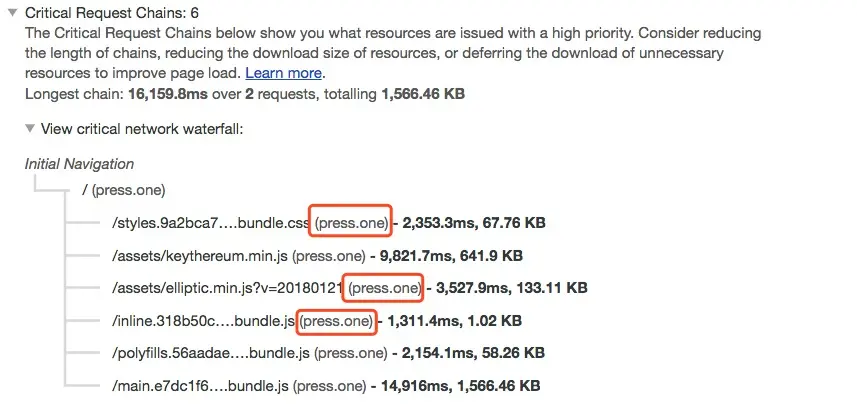The width and height of the screenshot is (857, 405).
Task: Select the inline bundle.js request
Action: pos(204,320)
